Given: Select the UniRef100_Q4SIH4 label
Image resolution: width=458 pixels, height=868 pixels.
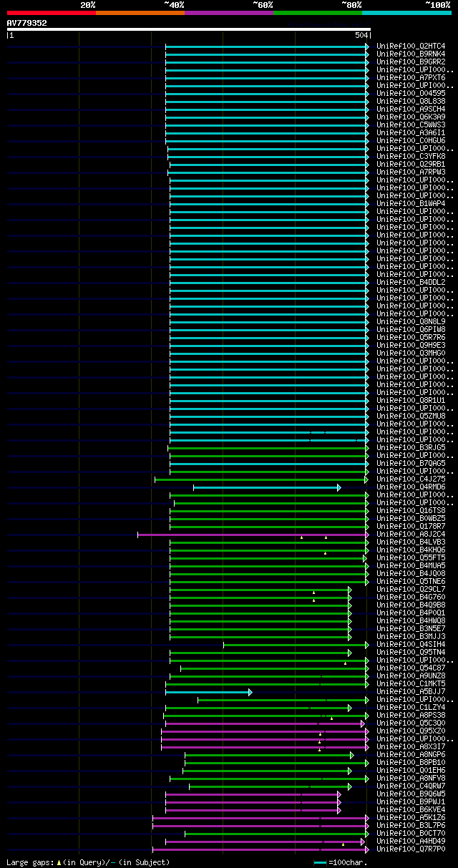Looking at the screenshot, I should (x=411, y=644).
